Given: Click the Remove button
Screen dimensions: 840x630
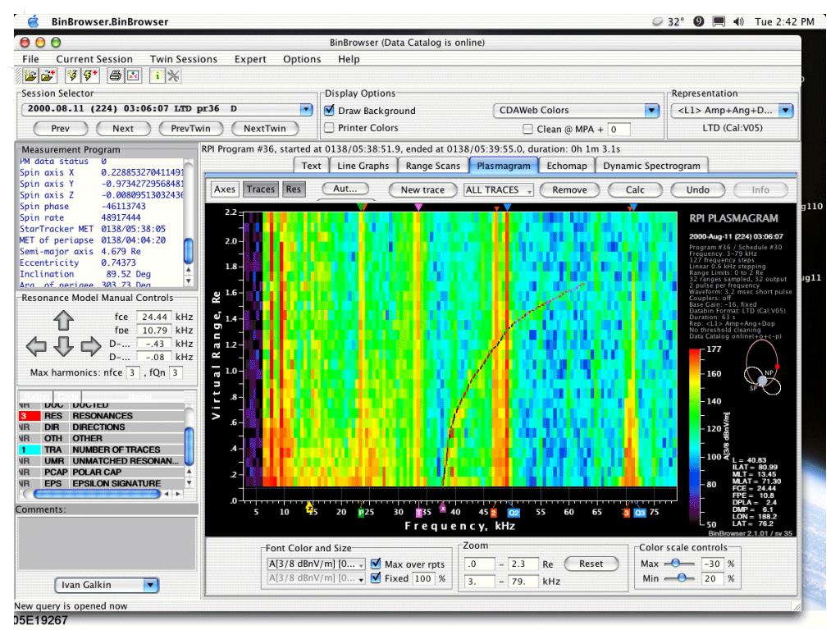Looking at the screenshot, I should pyautogui.click(x=569, y=189).
